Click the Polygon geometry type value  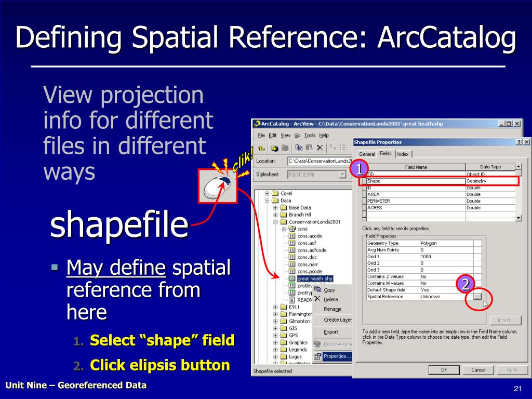446,243
